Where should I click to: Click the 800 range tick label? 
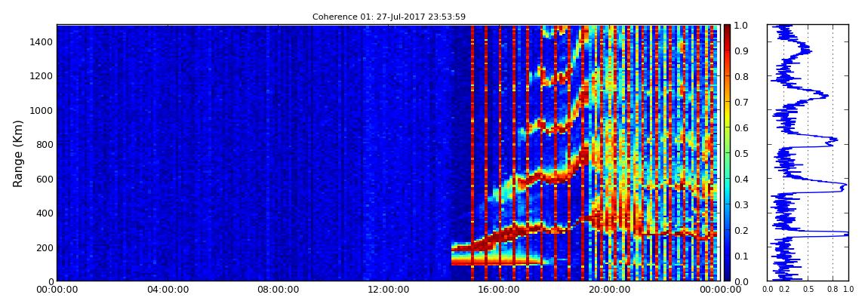point(45,144)
